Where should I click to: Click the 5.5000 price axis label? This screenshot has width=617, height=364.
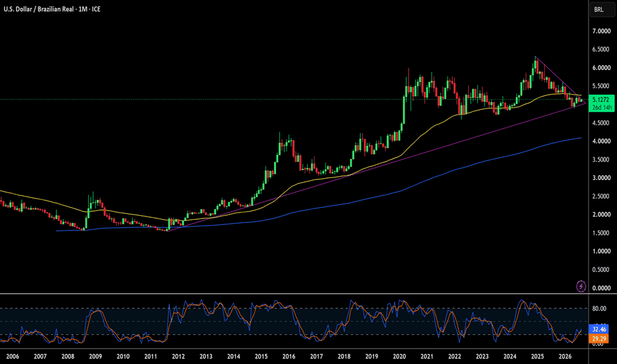(601, 86)
